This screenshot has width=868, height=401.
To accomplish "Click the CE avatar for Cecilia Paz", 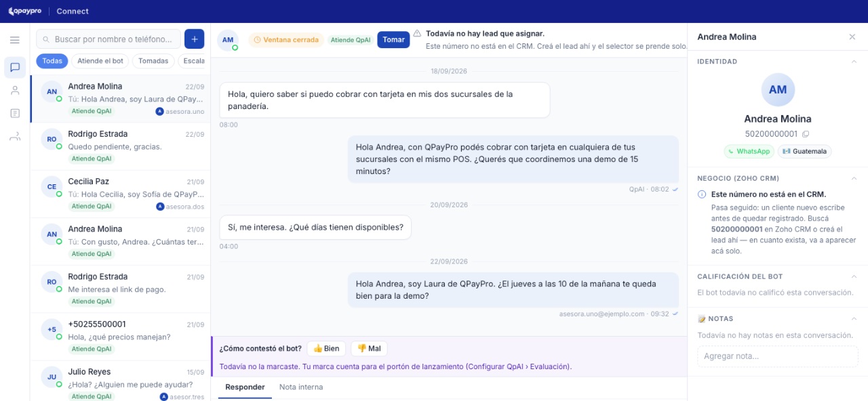I will [52, 187].
